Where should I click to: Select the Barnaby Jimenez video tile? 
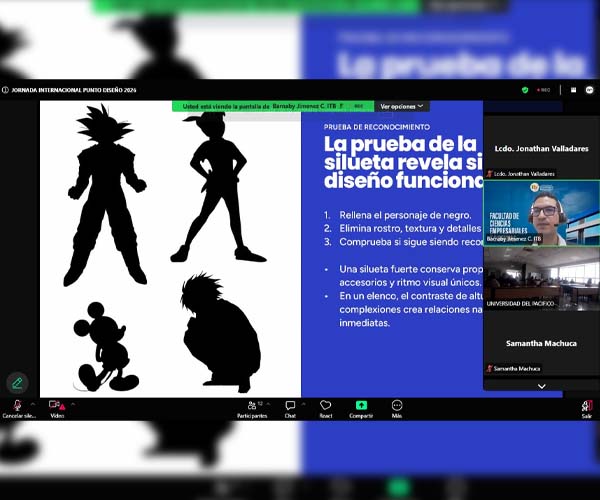pyautogui.click(x=541, y=213)
